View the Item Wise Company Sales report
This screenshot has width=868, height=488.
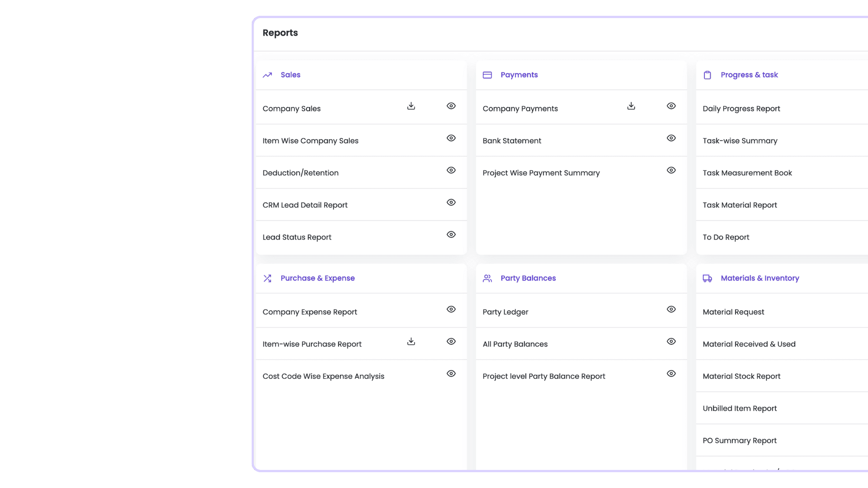pyautogui.click(x=451, y=138)
